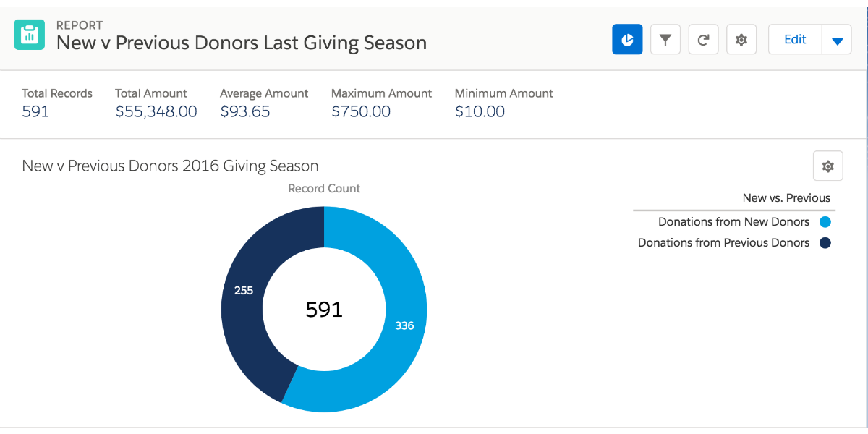Refresh the report data
This screenshot has height=434, width=868.
pos(702,39)
